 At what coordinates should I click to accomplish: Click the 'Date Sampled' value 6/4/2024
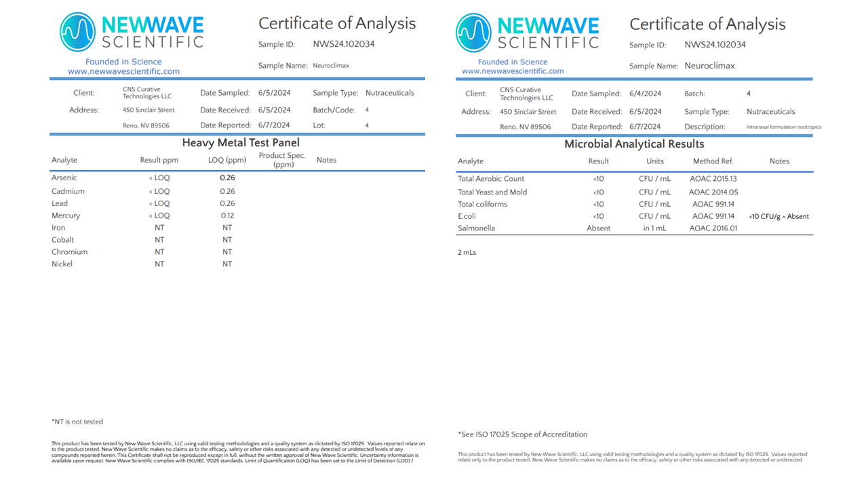pos(645,94)
